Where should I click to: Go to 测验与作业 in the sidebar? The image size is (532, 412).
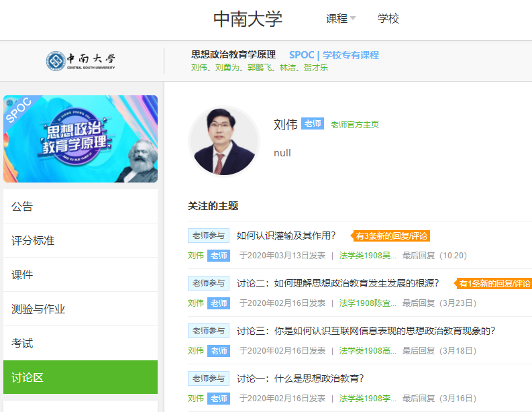pyautogui.click(x=81, y=309)
